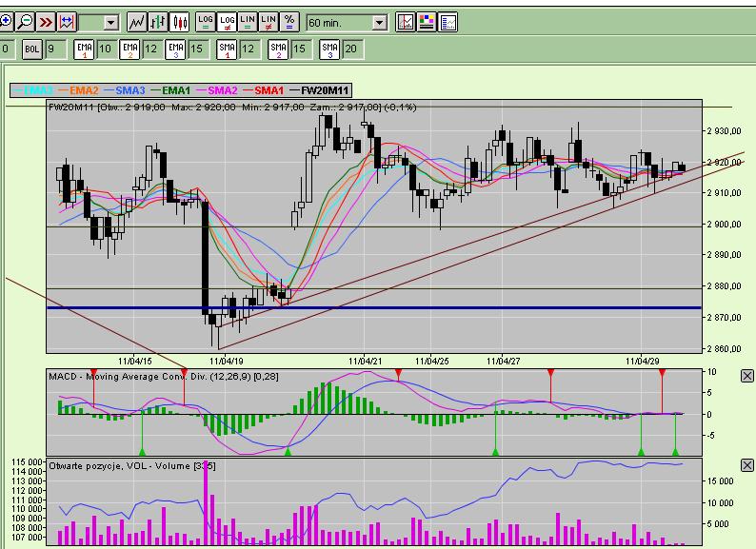This screenshot has width=756, height=549.
Task: Toggle the SMA 2 average button
Action: 278,49
